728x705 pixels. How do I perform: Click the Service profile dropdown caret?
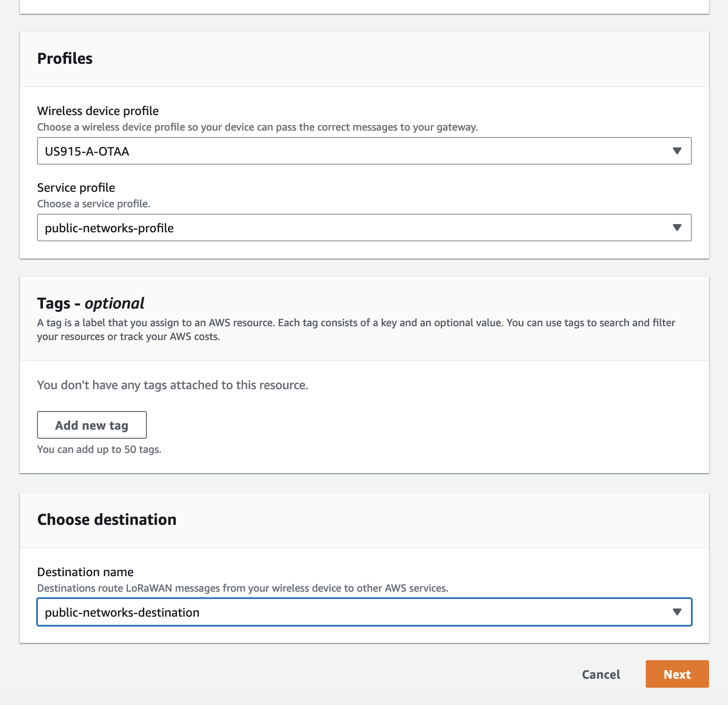(678, 228)
